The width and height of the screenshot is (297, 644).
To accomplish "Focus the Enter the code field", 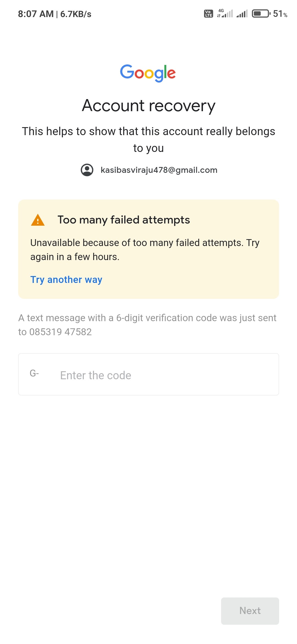I will pyautogui.click(x=148, y=374).
